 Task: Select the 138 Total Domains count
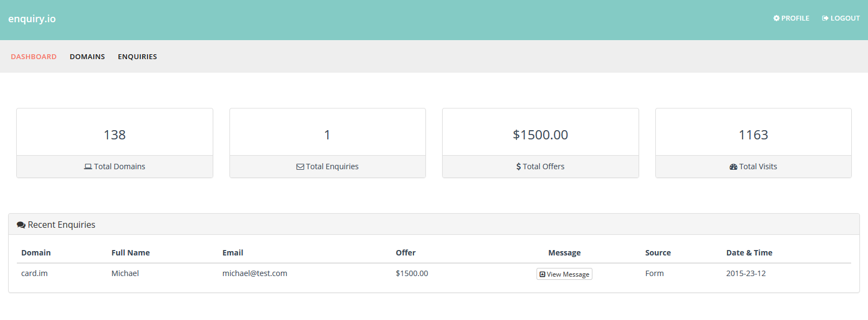(114, 135)
